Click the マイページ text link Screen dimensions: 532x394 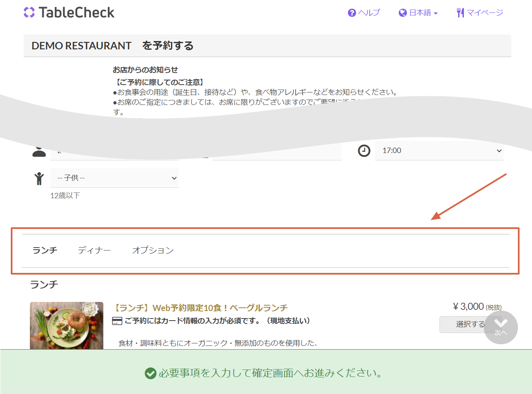coord(485,13)
